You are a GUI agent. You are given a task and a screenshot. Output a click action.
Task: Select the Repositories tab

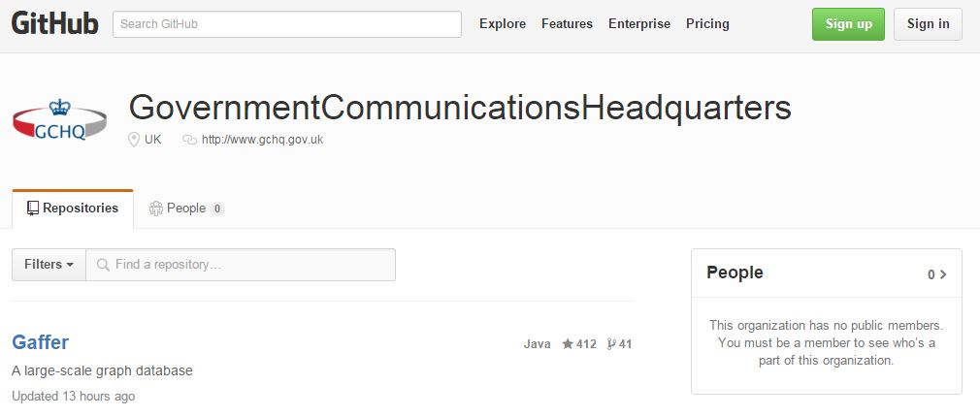point(73,208)
